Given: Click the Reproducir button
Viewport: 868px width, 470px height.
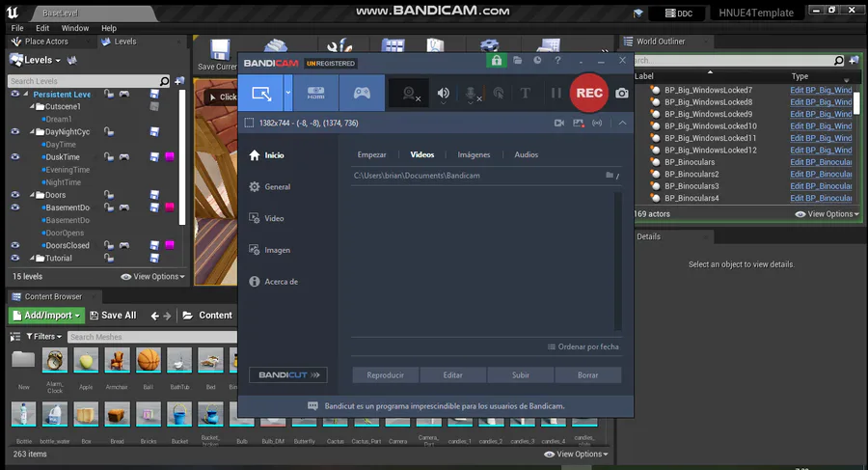Looking at the screenshot, I should pos(386,375).
